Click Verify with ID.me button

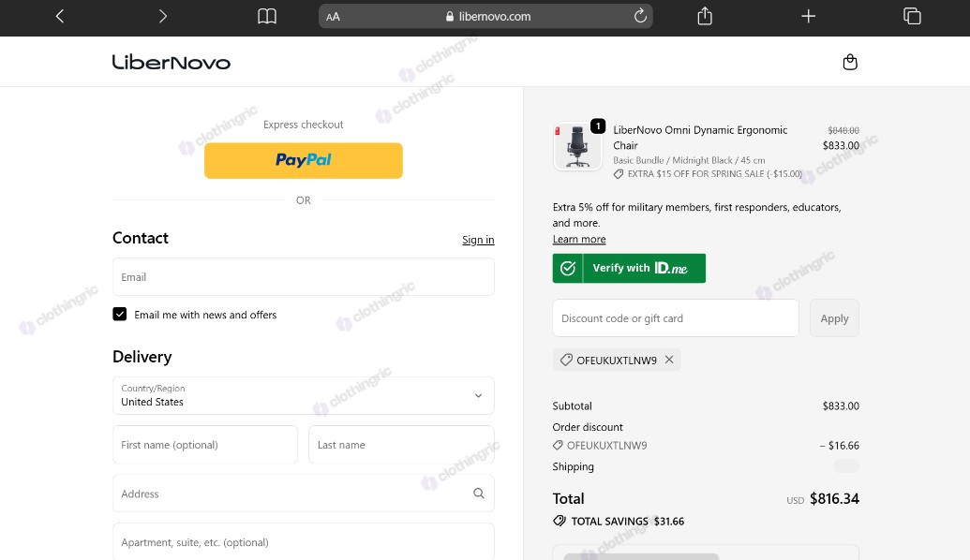629,268
